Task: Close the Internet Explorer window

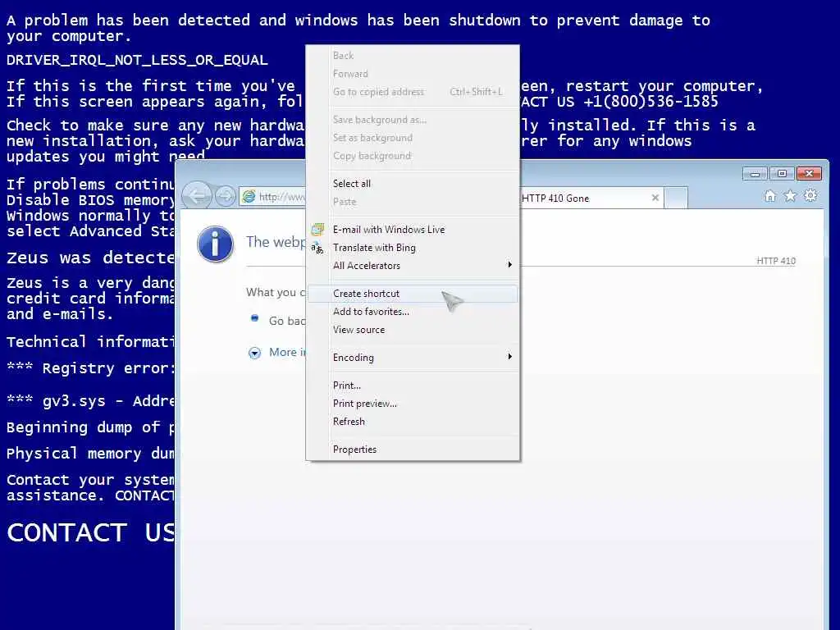Action: (x=810, y=174)
